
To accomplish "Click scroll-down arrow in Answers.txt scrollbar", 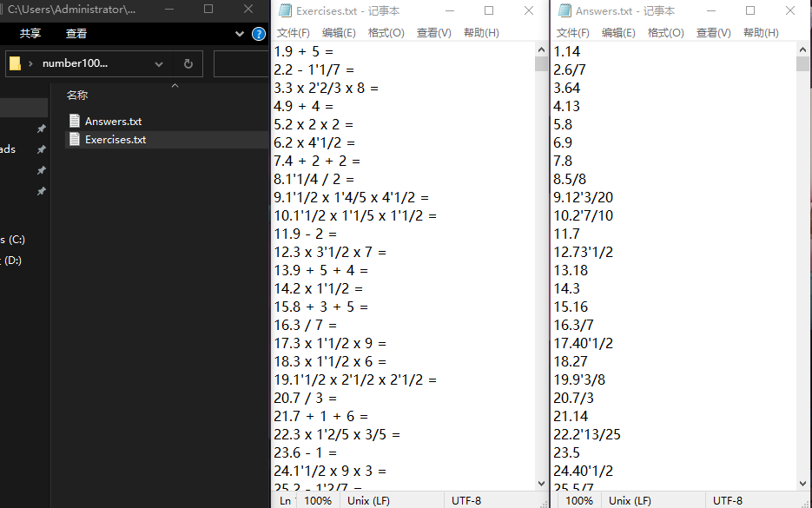I will [x=803, y=484].
